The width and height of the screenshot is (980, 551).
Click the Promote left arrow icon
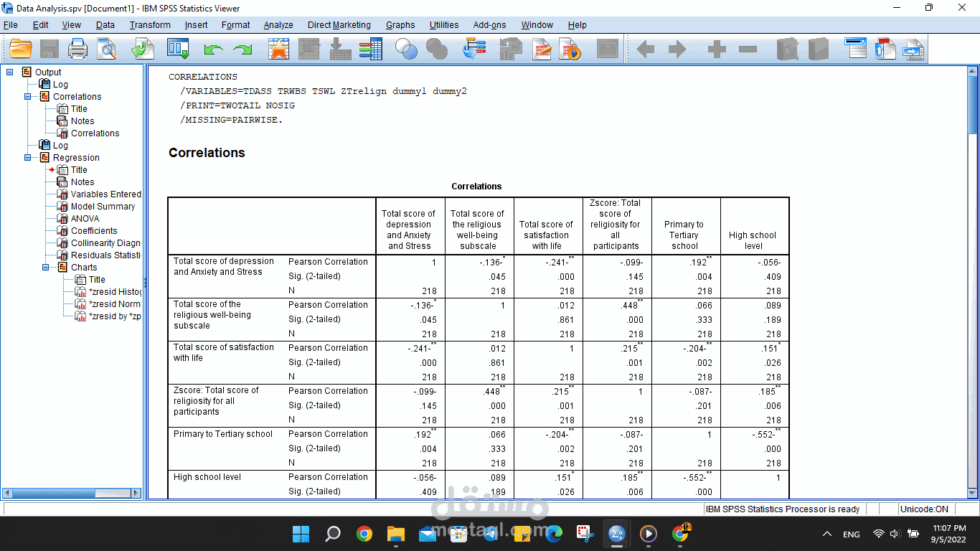[646, 49]
